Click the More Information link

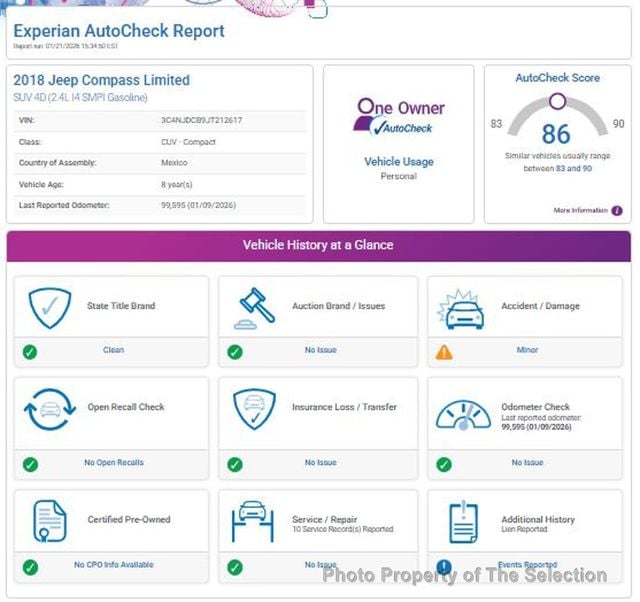580,211
